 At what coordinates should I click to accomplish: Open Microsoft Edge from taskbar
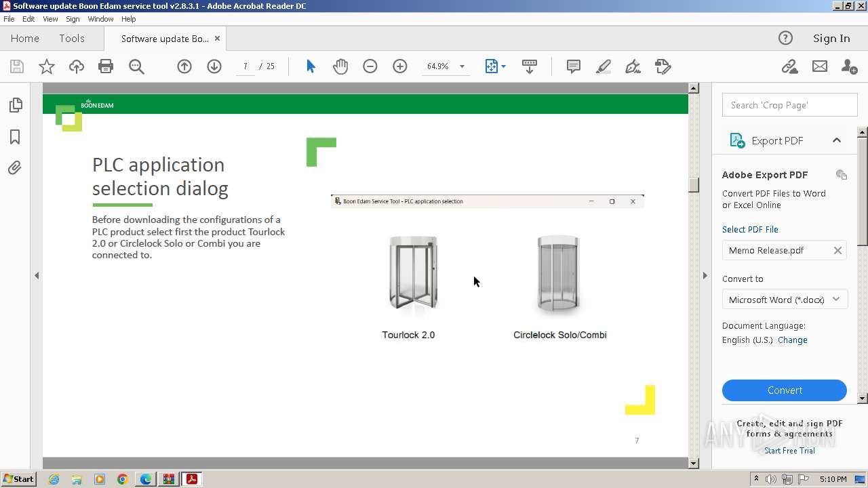146,479
